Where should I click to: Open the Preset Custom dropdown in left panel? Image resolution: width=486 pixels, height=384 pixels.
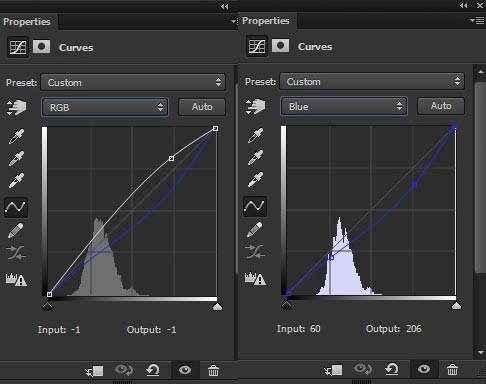pyautogui.click(x=133, y=82)
